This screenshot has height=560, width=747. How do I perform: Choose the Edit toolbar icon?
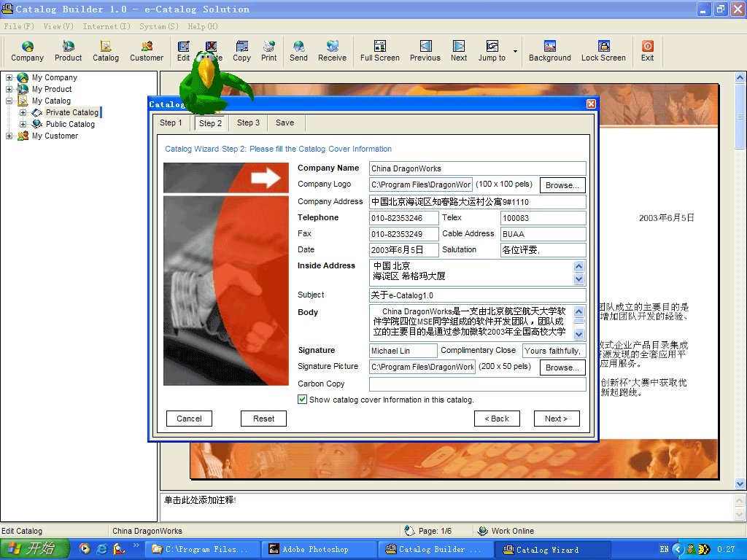(x=183, y=52)
